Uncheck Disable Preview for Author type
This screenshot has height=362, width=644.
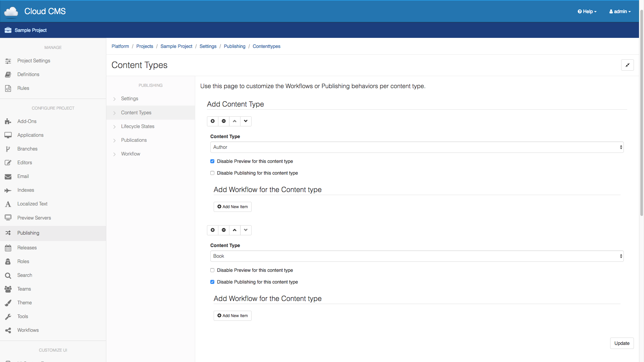212,161
